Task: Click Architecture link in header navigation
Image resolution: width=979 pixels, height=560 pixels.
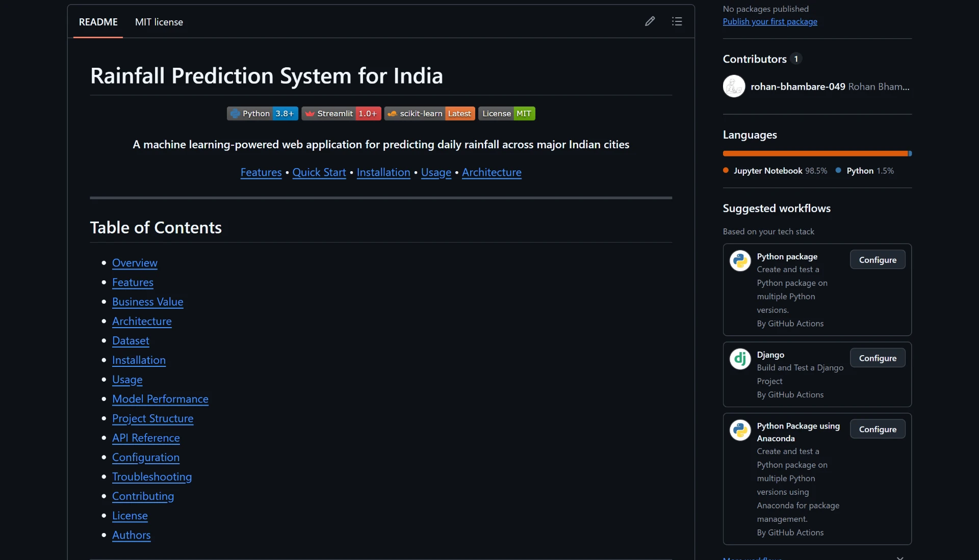Action: tap(492, 172)
